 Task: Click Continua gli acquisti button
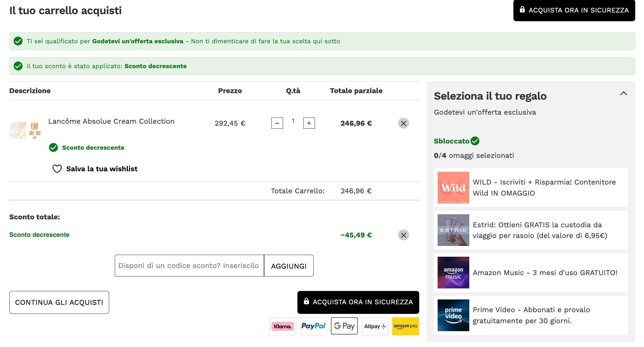(59, 302)
